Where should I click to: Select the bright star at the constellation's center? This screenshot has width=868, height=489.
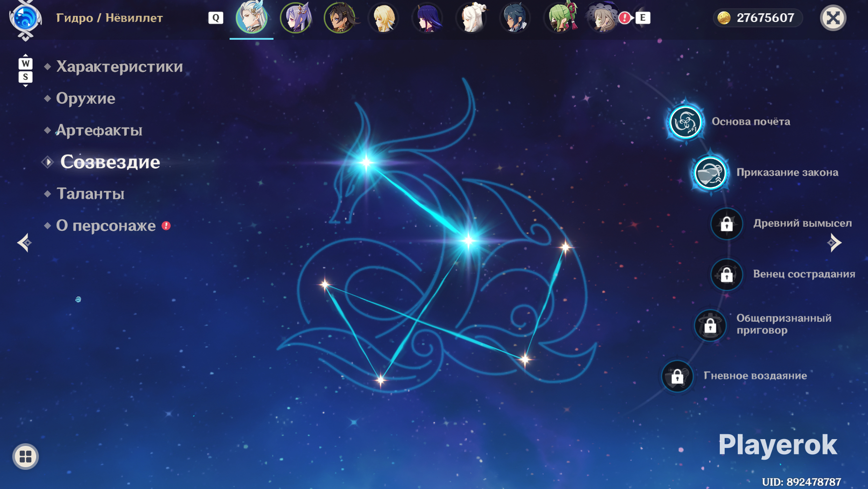click(468, 241)
